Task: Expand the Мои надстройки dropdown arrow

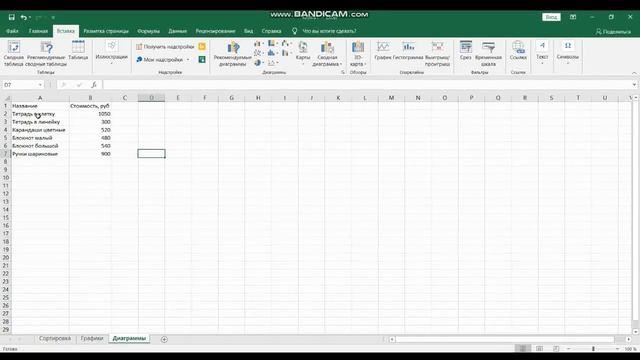Action: coord(188,60)
